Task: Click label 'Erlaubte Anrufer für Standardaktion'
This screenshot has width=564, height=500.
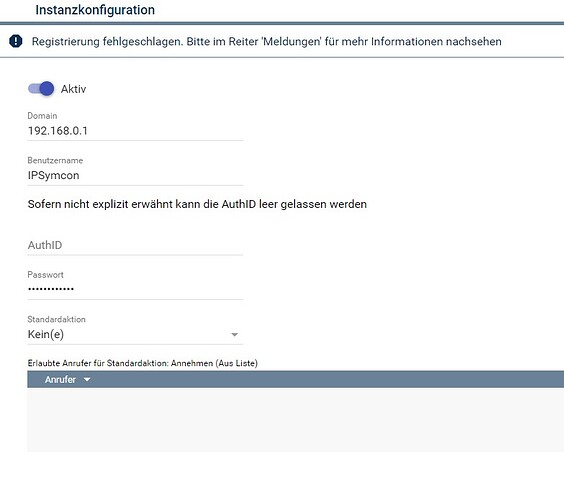Action: 142,363
